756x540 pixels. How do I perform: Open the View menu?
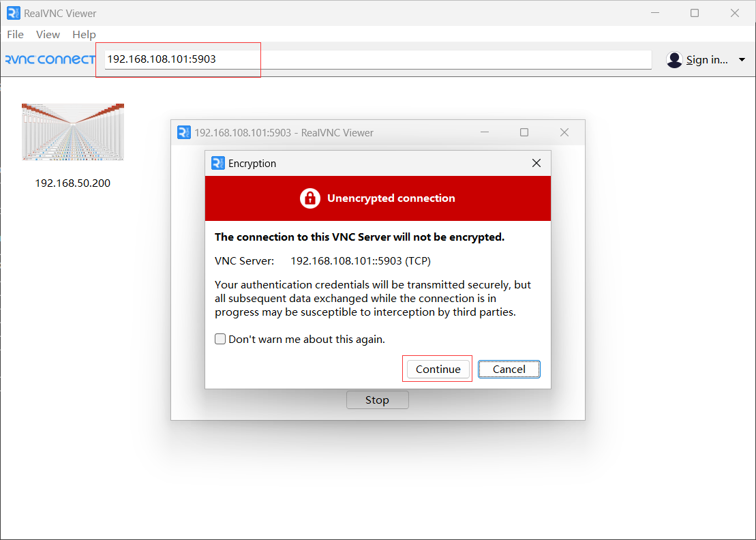48,35
